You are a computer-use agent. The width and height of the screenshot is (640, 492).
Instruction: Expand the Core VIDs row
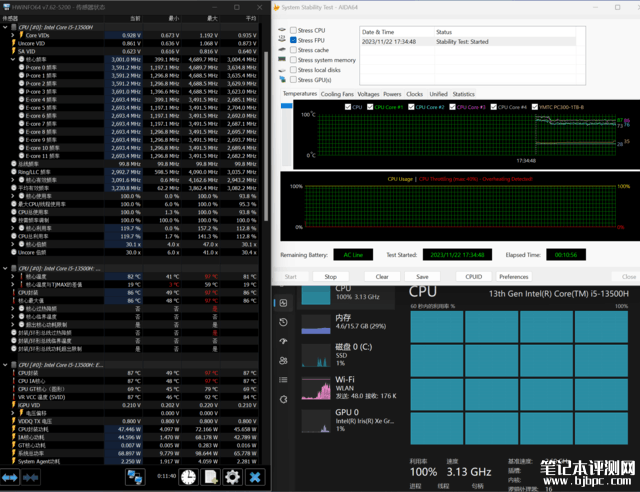click(x=13, y=36)
